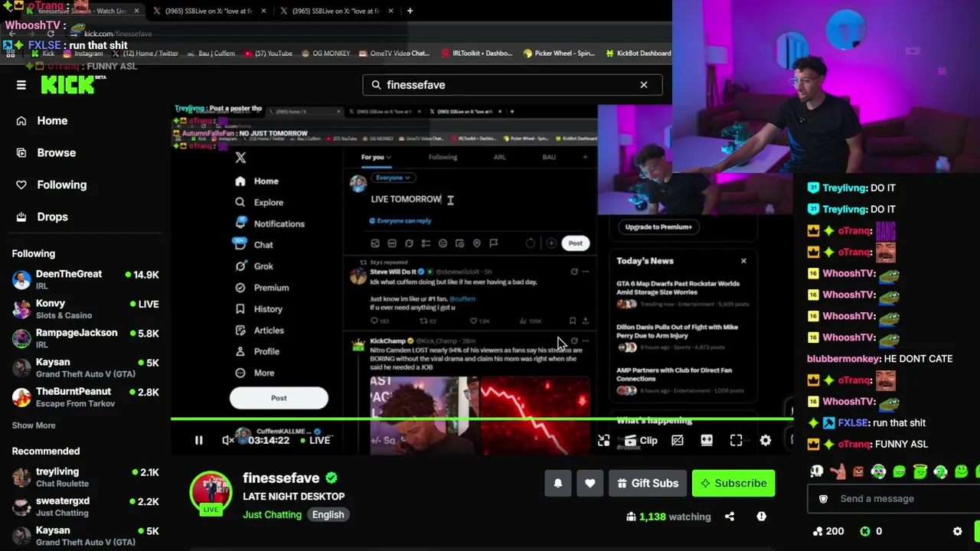The width and height of the screenshot is (980, 551).
Task: Open chat settings gear
Action: click(x=957, y=531)
